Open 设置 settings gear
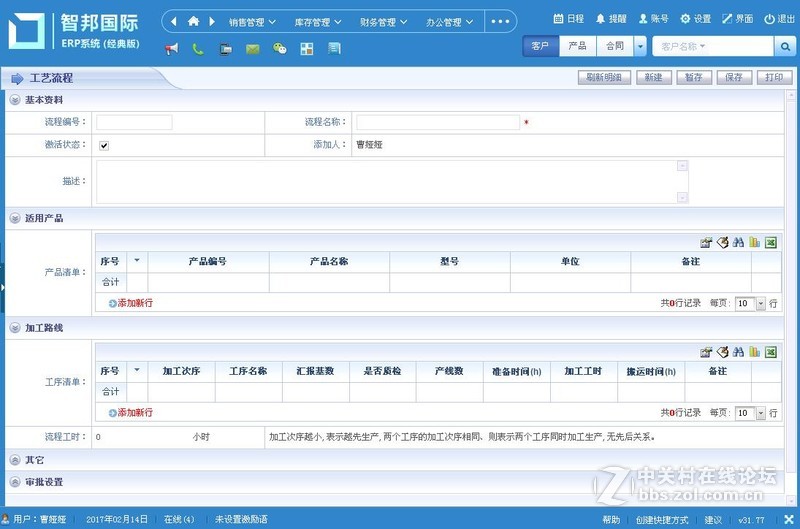The width and height of the screenshot is (800, 529). coord(695,19)
